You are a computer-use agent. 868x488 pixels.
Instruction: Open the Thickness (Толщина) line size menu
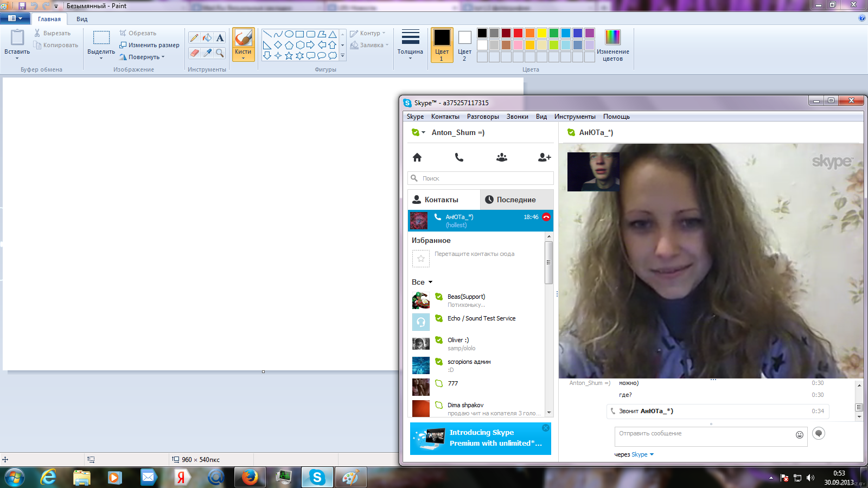point(410,44)
